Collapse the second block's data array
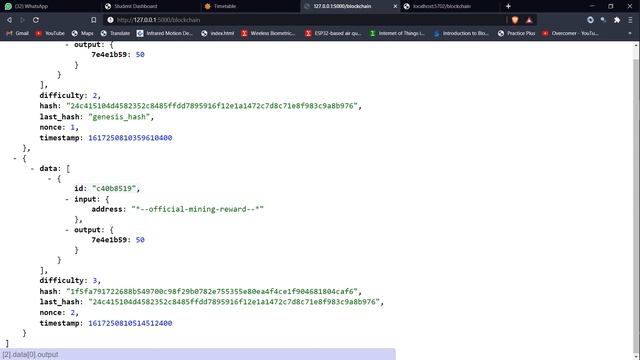 32,169
